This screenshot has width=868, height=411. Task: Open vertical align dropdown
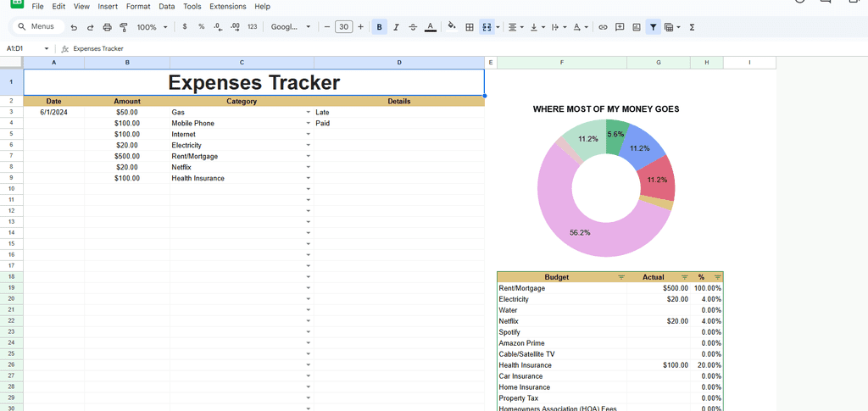tap(537, 26)
